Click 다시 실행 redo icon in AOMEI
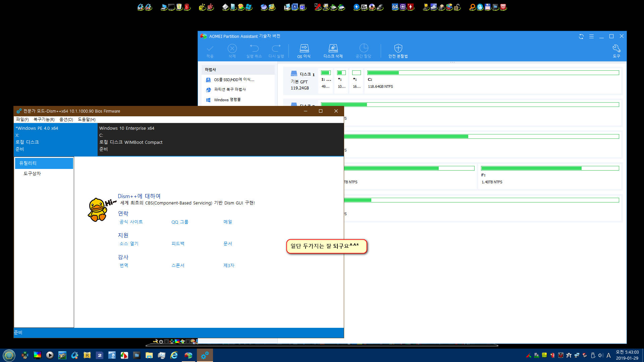Viewport: 644px width, 362px height. point(276,51)
